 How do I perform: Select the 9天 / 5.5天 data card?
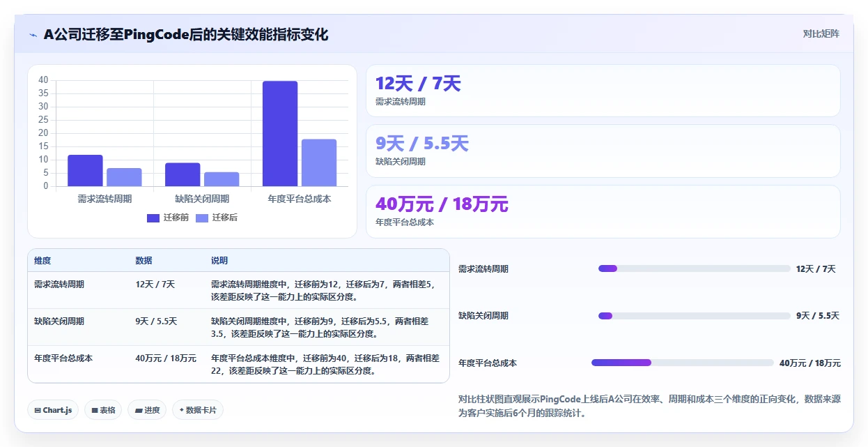pos(603,151)
